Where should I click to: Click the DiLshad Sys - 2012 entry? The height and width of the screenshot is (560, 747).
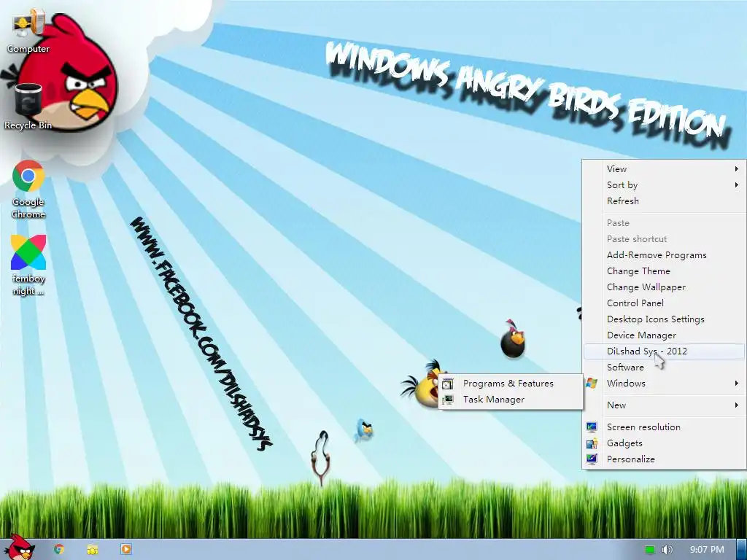tap(665, 351)
